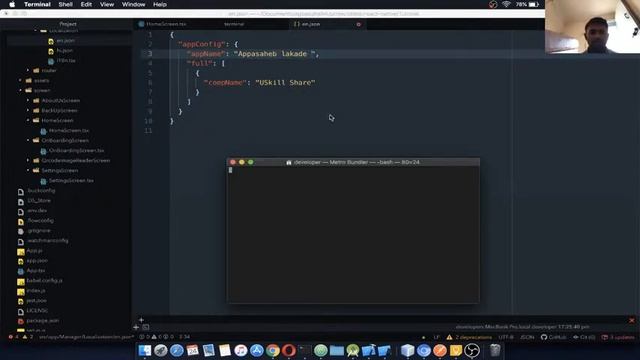Open LICENSE file in project tree
This screenshot has width=640, height=360.
[x=37, y=311]
